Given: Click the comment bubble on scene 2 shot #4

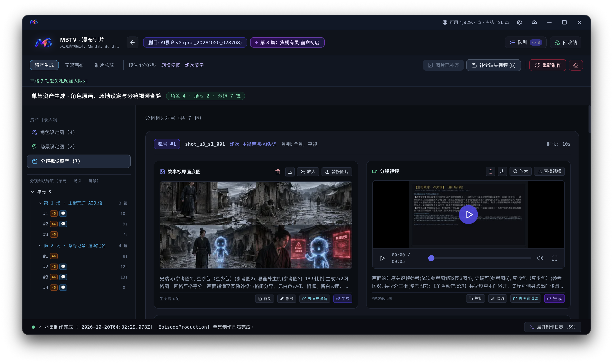Looking at the screenshot, I should (63, 287).
